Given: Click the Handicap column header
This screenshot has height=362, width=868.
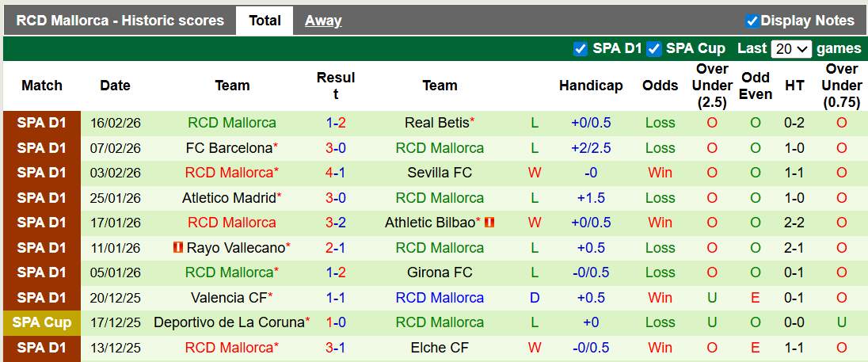Looking at the screenshot, I should [591, 86].
